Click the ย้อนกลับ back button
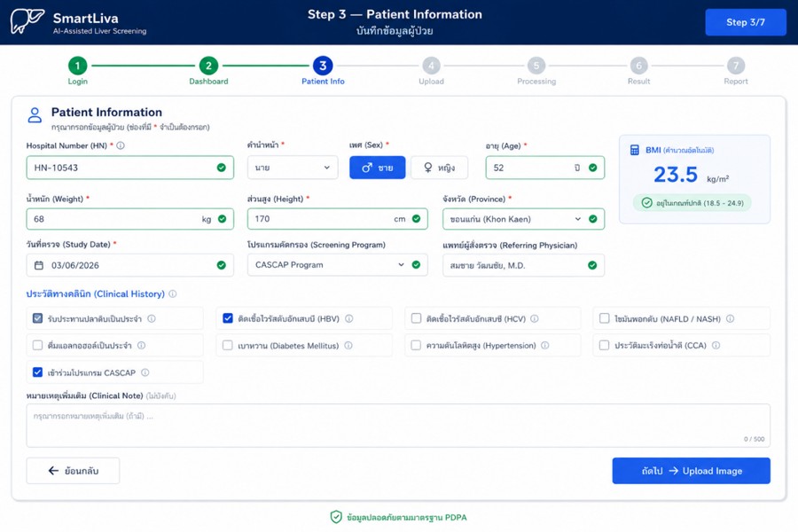Screen dimensions: 798x532 click(x=74, y=471)
